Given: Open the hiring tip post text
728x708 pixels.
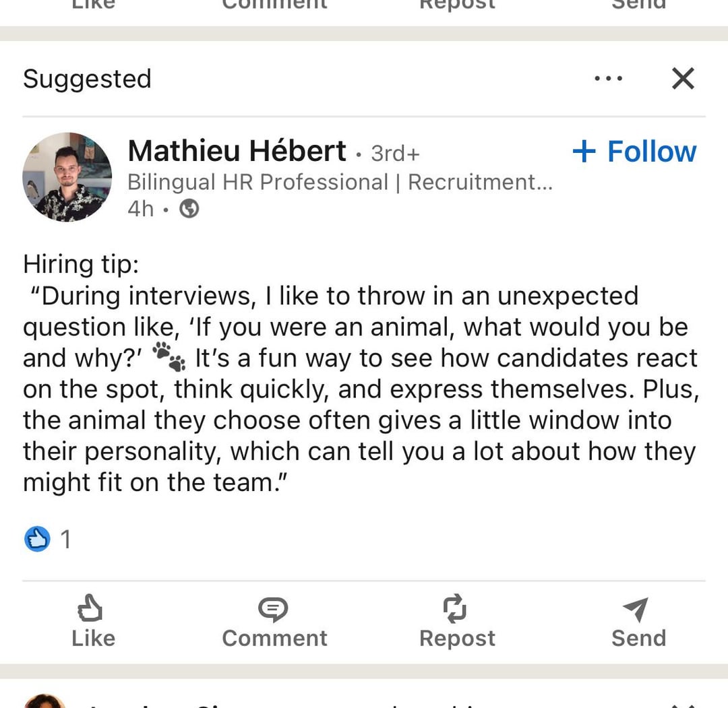Looking at the screenshot, I should 361,373.
